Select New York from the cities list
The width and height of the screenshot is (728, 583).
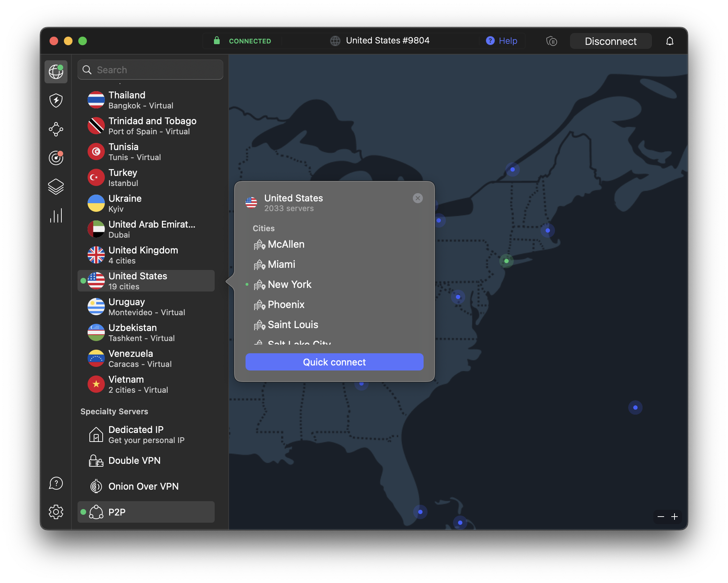pyautogui.click(x=289, y=285)
